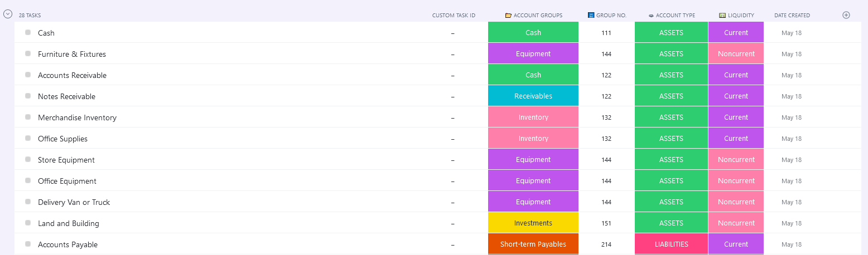Mark Store Equipment status box
Image resolution: width=868 pixels, height=255 pixels.
(x=28, y=159)
